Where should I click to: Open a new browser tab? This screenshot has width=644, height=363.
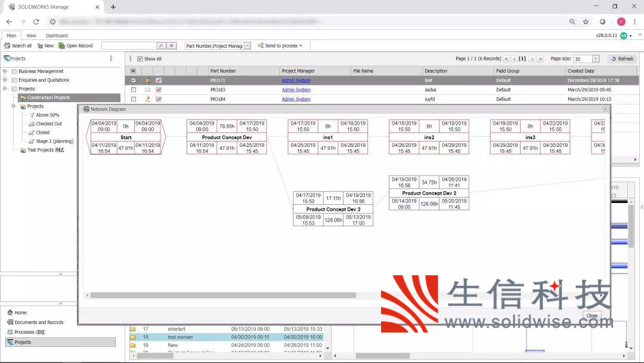click(113, 7)
